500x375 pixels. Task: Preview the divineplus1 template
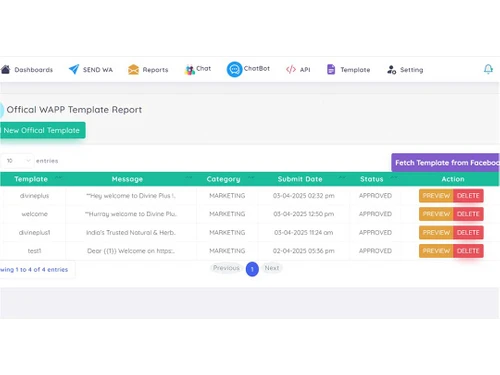point(436,233)
